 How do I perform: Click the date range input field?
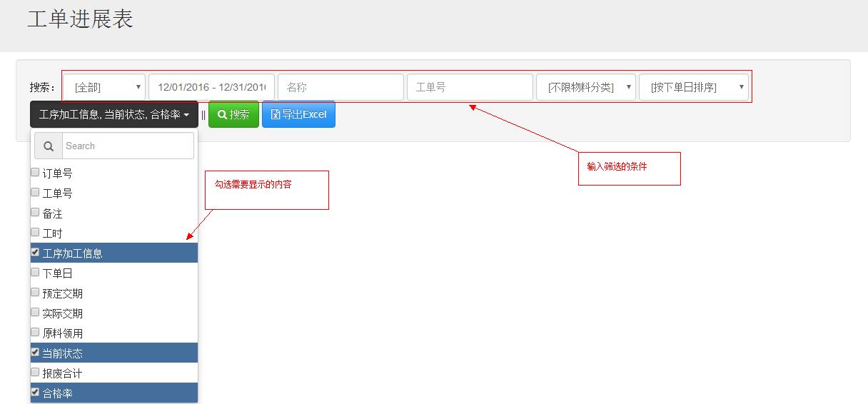coord(211,87)
